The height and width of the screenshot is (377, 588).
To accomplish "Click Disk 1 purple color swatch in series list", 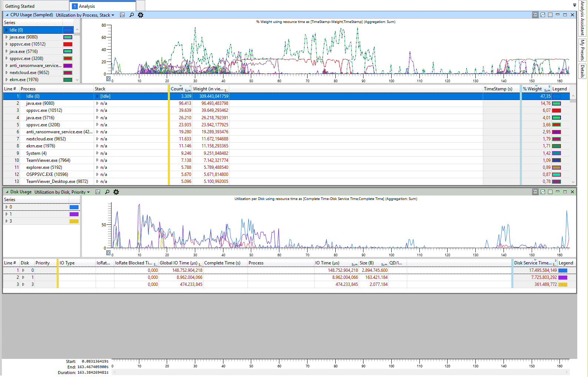I will tap(74, 214).
